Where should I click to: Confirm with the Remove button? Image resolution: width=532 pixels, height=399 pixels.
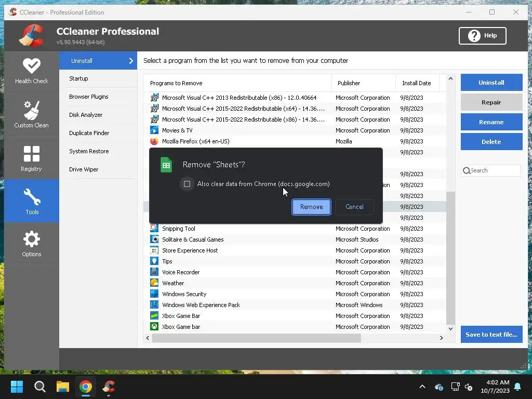311,207
